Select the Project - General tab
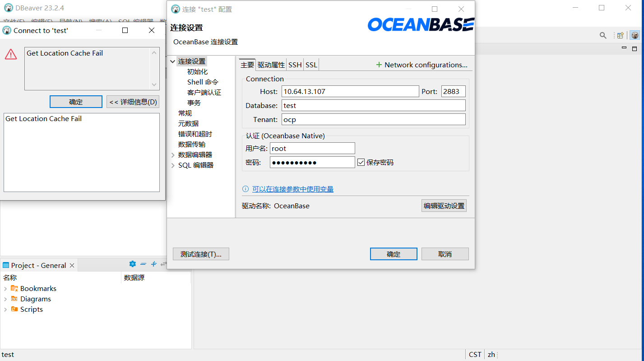644x361 pixels. click(39, 265)
